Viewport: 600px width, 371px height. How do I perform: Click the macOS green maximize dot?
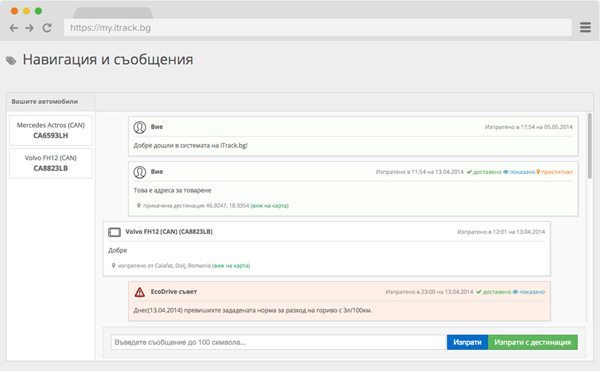[38, 11]
